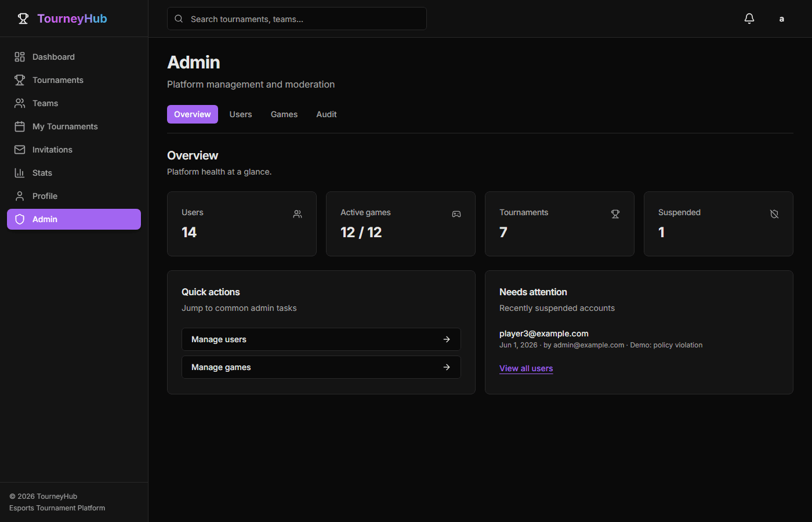Click the Profile person icon in sidebar
The height and width of the screenshot is (522, 812).
[20, 196]
